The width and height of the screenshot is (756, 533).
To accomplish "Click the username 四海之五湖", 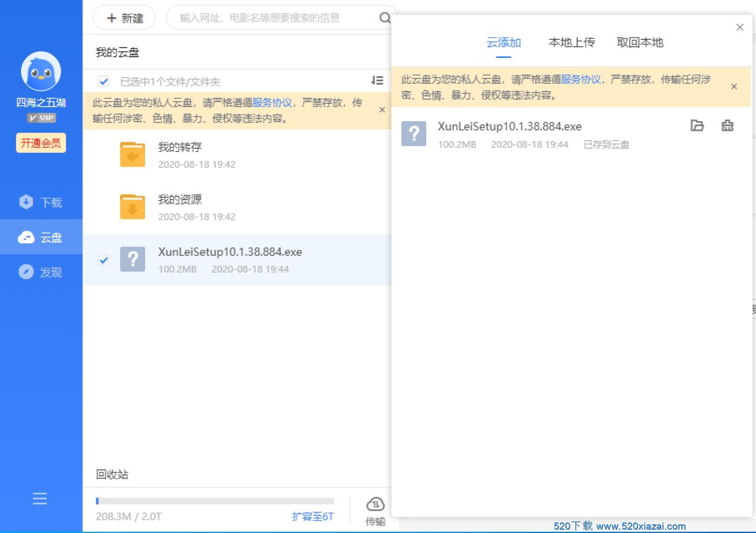I will click(41, 102).
